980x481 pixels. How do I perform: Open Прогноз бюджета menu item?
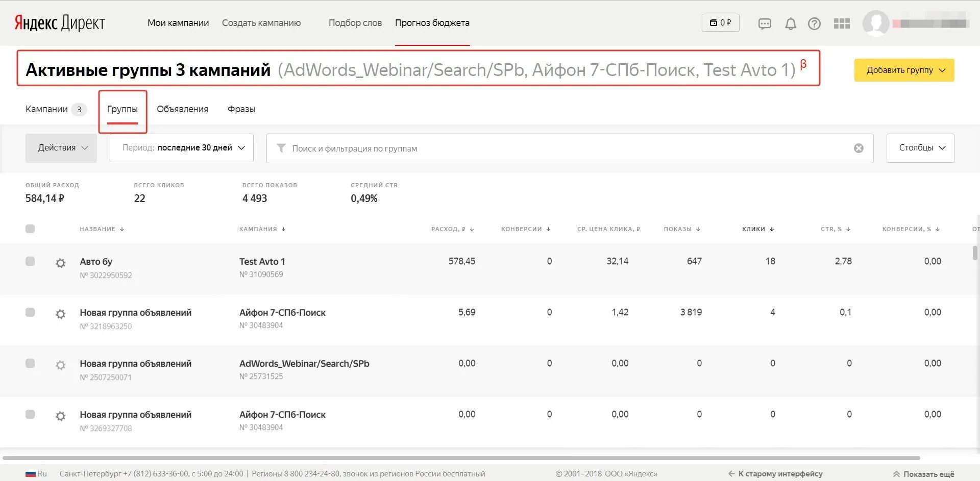pyautogui.click(x=432, y=23)
